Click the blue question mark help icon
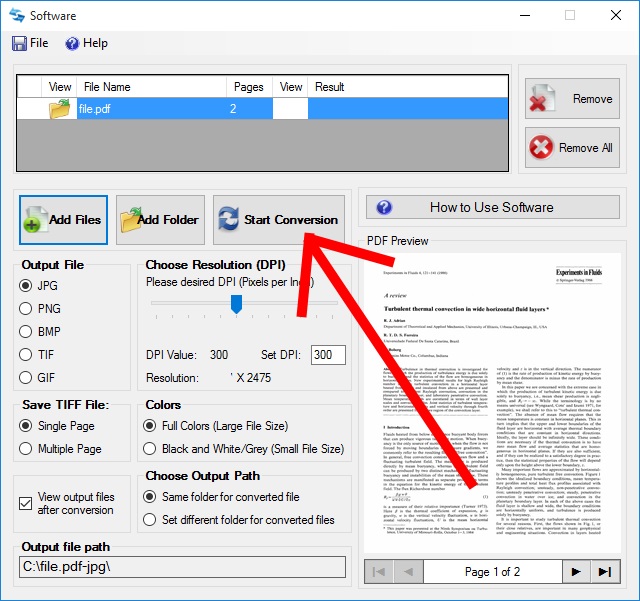The image size is (640, 601). (x=384, y=207)
